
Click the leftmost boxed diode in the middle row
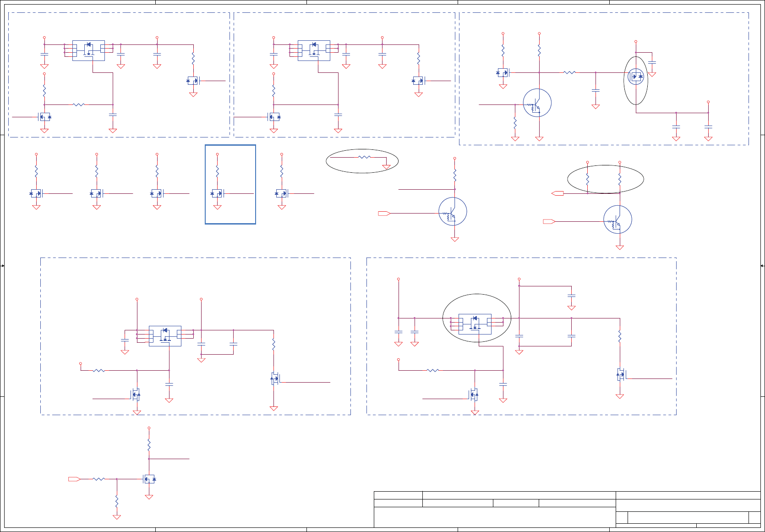[36, 193]
